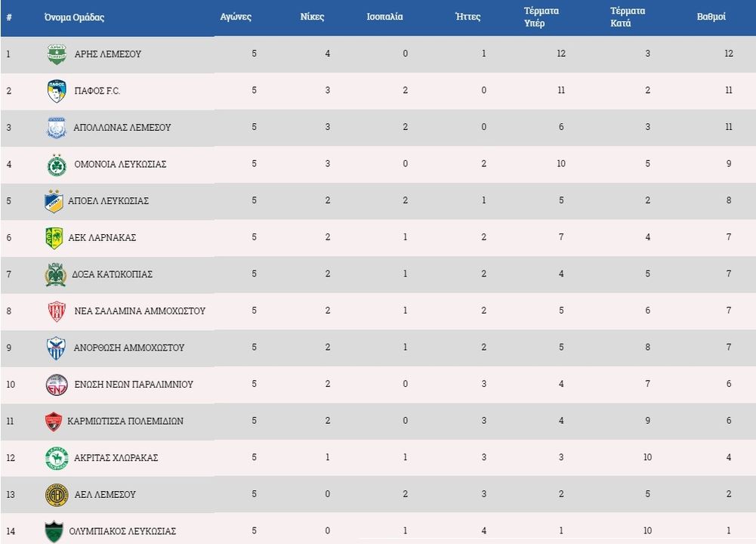This screenshot has height=544, width=756.
Task: Click the ΑΝΟΡΘΩΣΗ ΑΜΜΟΧΩΣΤΟΥ team crest
Action: pos(56,348)
